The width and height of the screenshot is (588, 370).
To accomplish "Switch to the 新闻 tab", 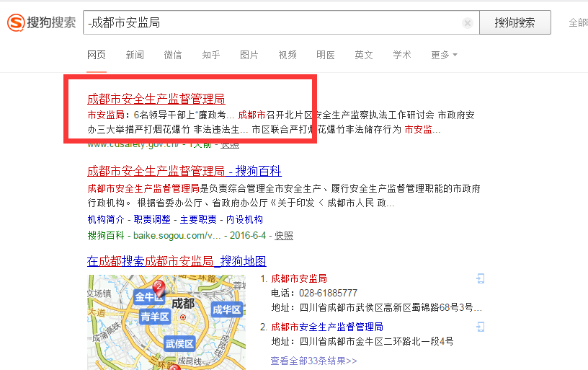I will (x=135, y=55).
